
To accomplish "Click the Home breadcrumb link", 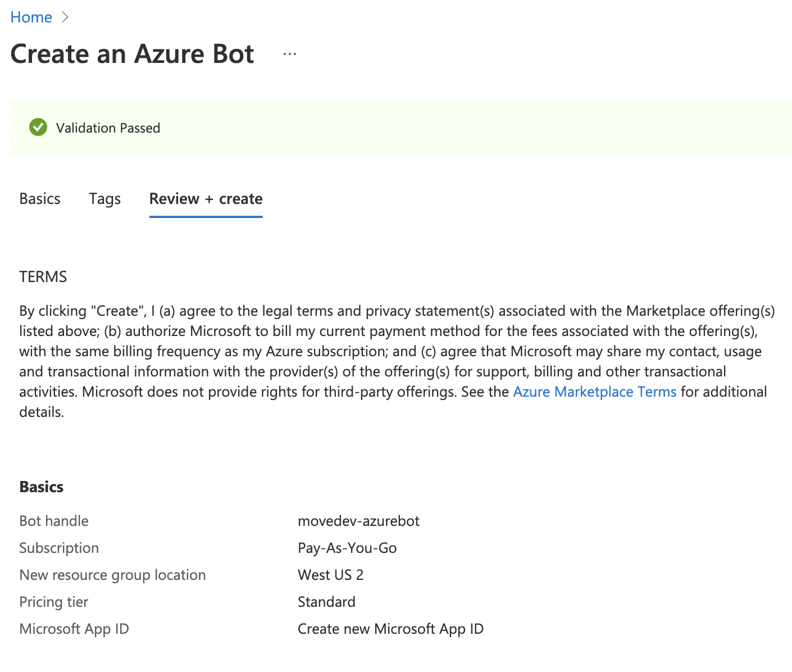I will point(31,17).
